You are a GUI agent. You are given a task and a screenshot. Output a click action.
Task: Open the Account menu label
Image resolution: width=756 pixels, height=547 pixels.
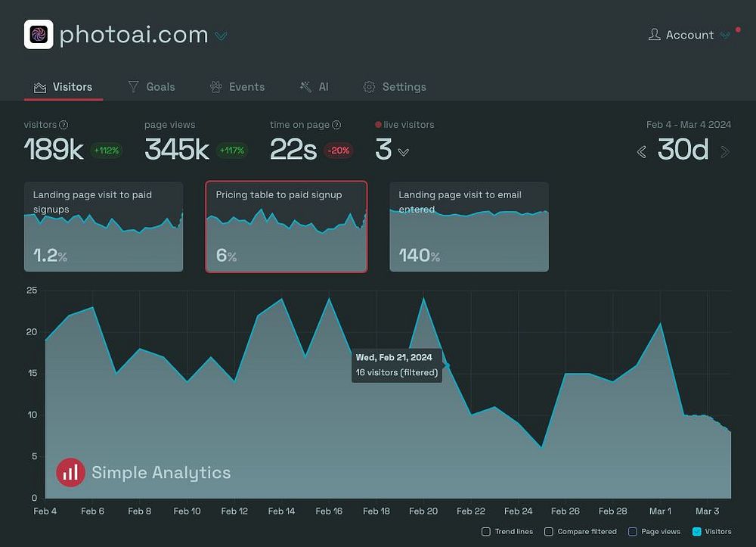pyautogui.click(x=689, y=35)
